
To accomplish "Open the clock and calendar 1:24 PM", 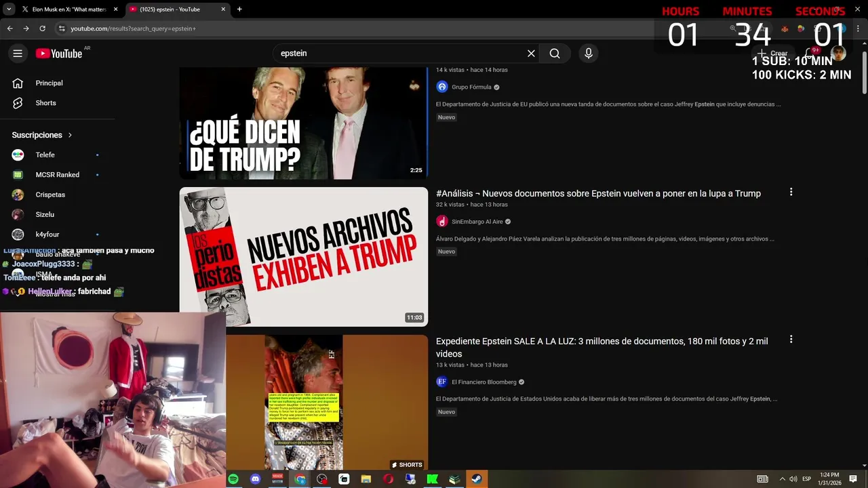I will [x=829, y=479].
